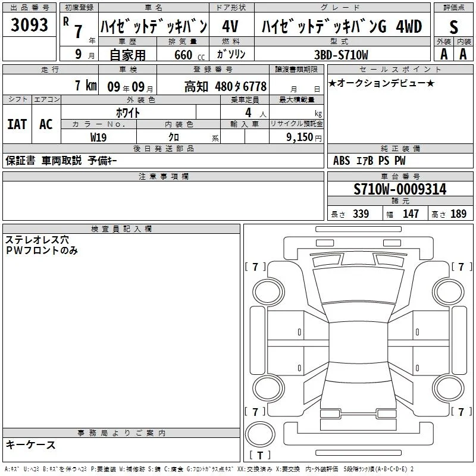Screen dimensions: 476x476
Task: Click the 評価点 header
Action: click(453, 8)
